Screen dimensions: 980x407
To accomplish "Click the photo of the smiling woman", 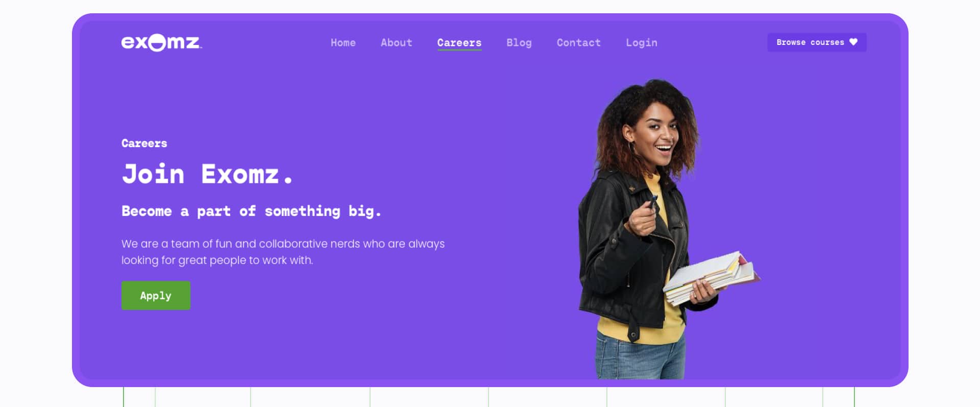I will click(x=664, y=230).
